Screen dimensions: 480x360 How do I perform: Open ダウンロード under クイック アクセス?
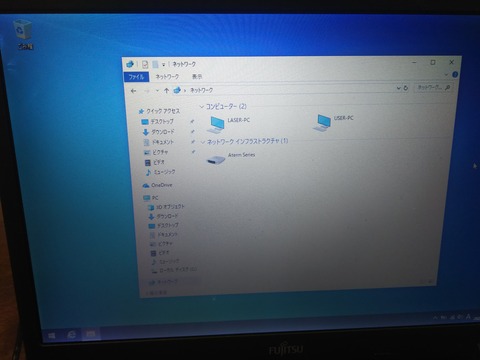point(159,132)
